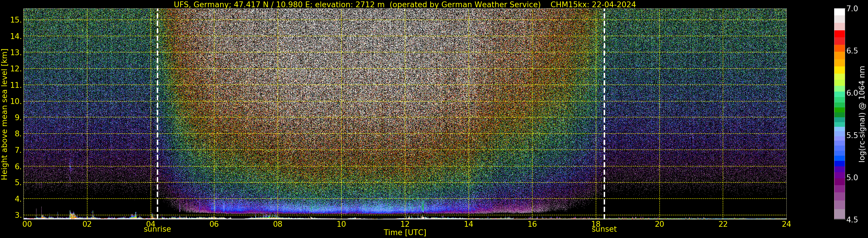The image size is (868, 238).
Task: Pick the white 7.0 colorbar top
Action: [839, 12]
